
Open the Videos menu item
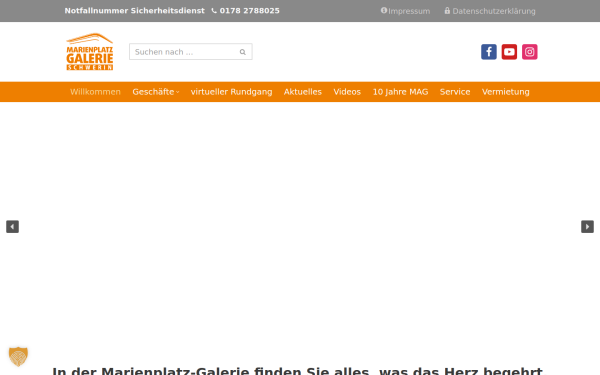click(x=347, y=92)
